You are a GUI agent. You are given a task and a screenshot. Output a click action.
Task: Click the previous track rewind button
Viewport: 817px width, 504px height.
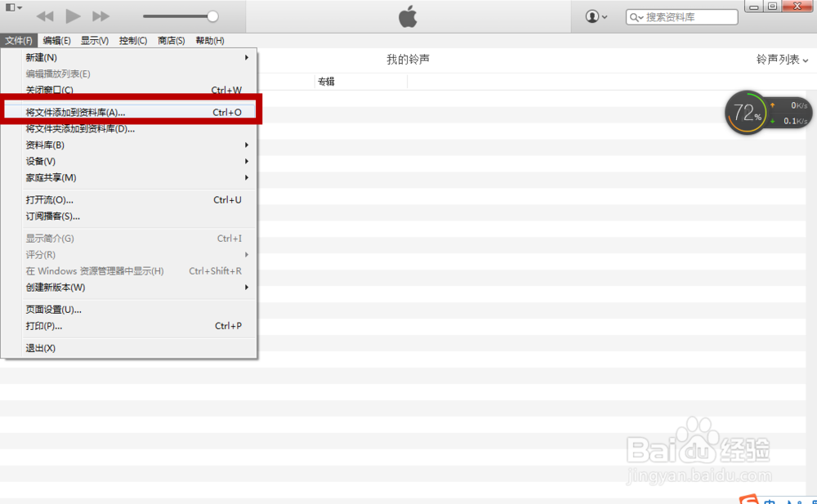(45, 16)
